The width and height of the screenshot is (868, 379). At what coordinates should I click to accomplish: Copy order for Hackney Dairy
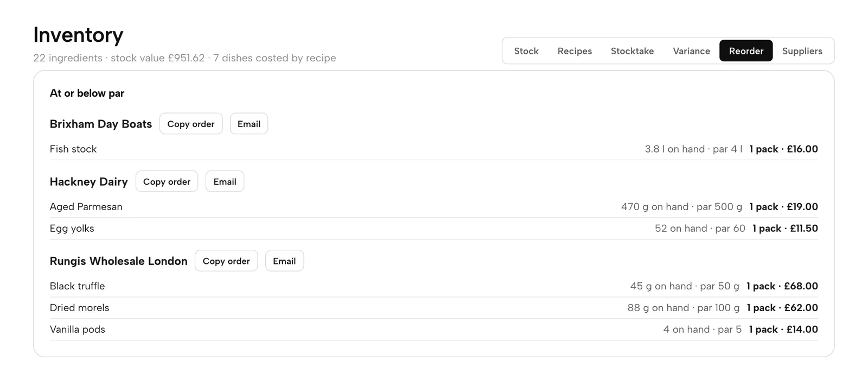click(167, 181)
